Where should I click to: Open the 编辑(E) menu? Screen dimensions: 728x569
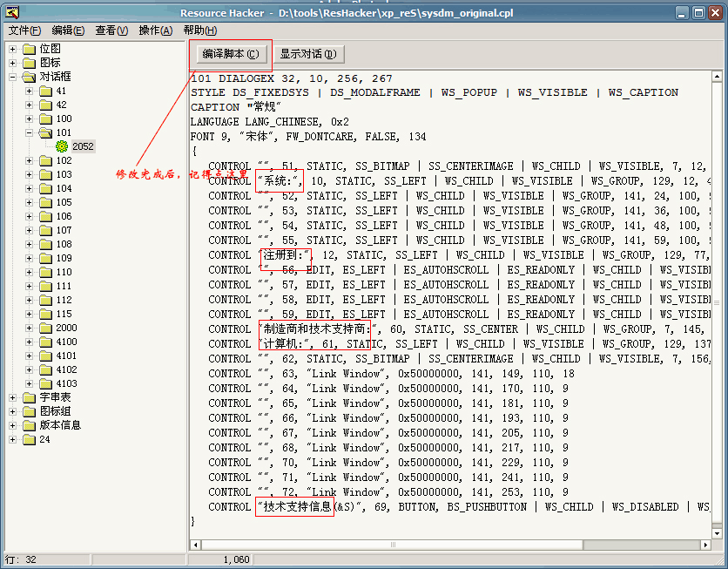coord(68,30)
